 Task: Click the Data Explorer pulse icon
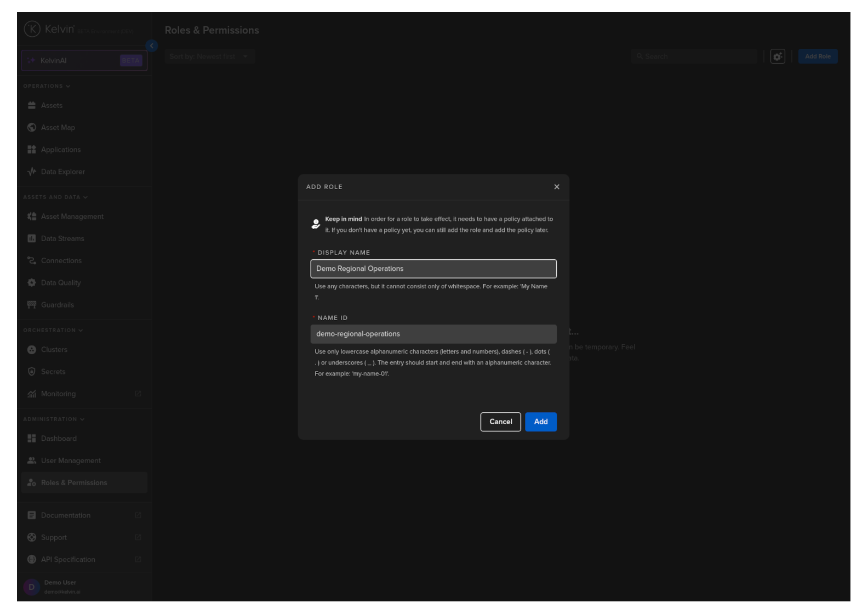(32, 172)
